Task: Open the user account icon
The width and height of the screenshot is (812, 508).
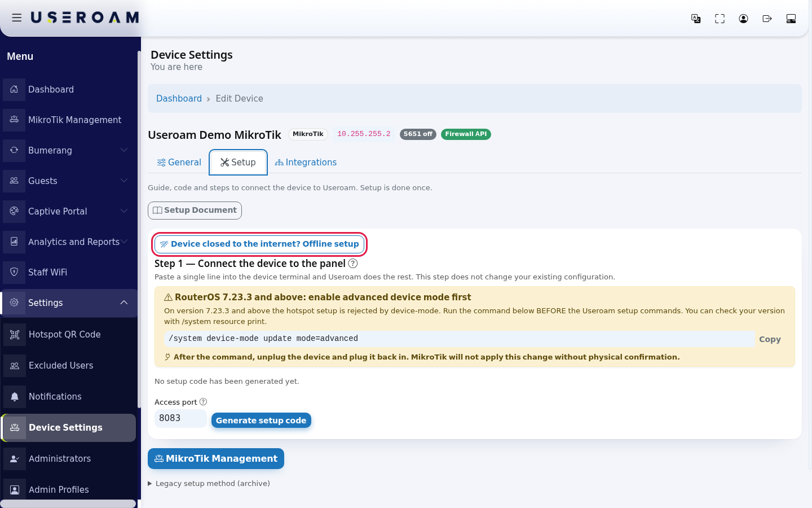Action: pyautogui.click(x=743, y=19)
